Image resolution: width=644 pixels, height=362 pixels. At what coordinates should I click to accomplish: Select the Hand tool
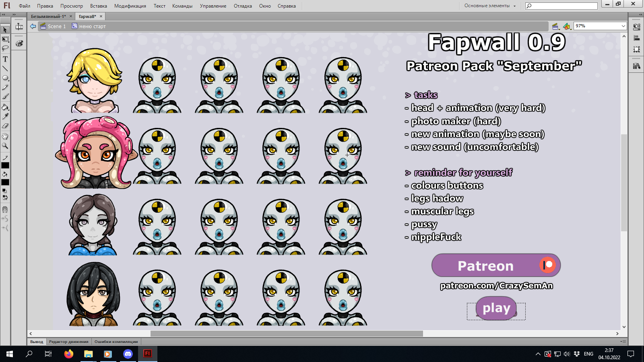tap(5, 136)
